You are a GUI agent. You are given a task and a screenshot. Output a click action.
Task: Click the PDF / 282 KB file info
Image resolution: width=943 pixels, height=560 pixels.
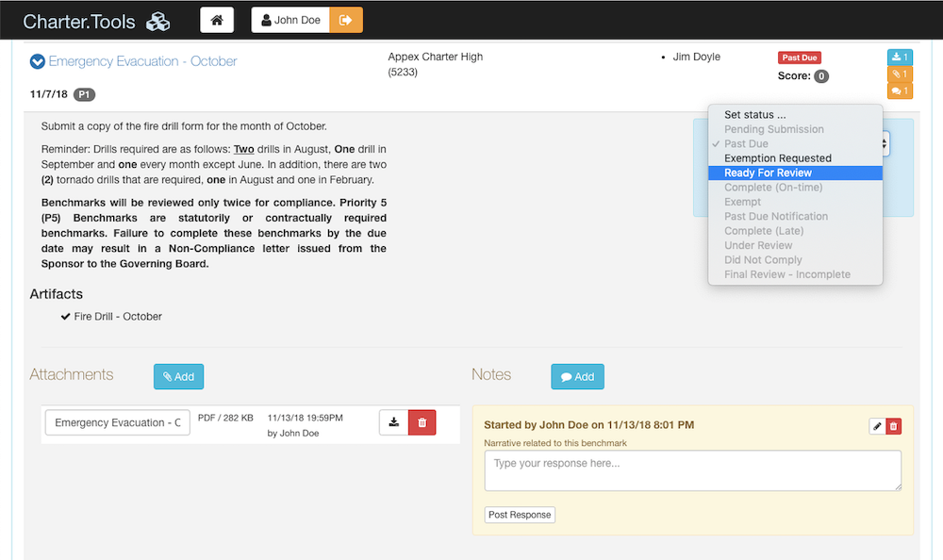click(x=225, y=418)
